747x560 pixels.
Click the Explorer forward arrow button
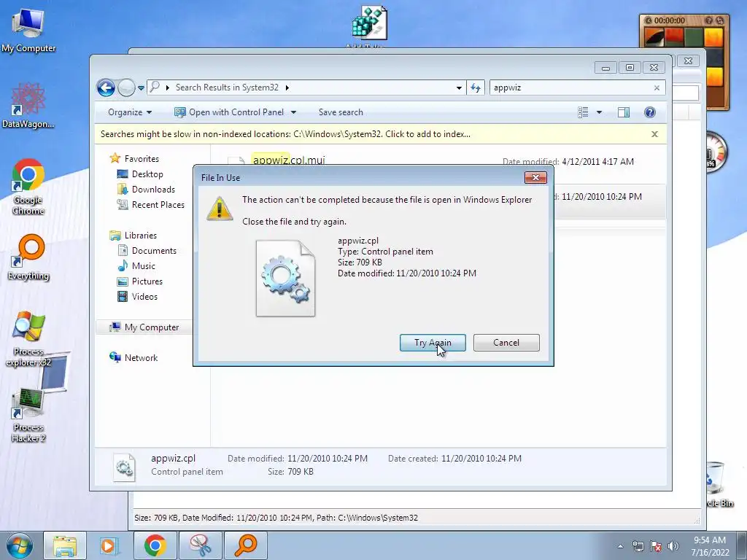coord(126,87)
